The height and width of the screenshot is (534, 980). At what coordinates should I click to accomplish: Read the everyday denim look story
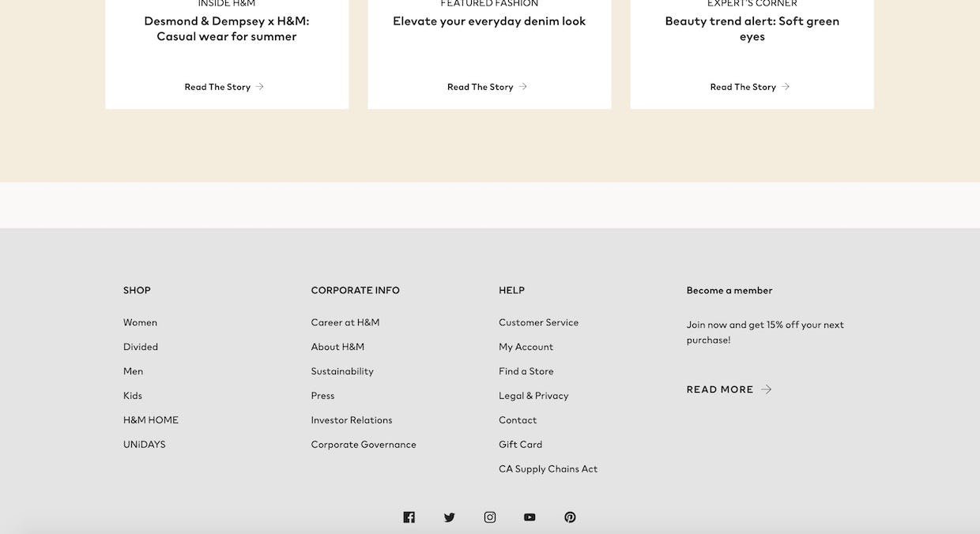tap(487, 87)
